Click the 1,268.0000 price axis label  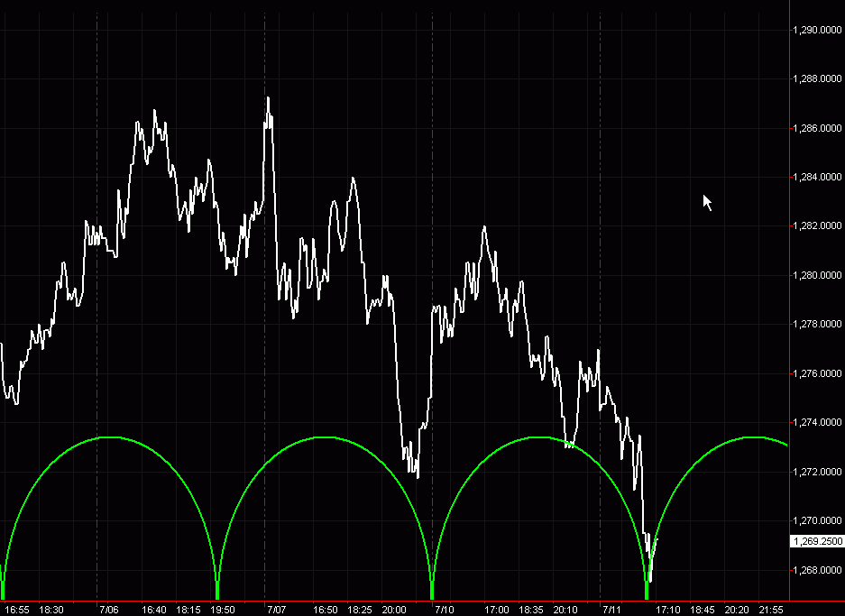817,570
